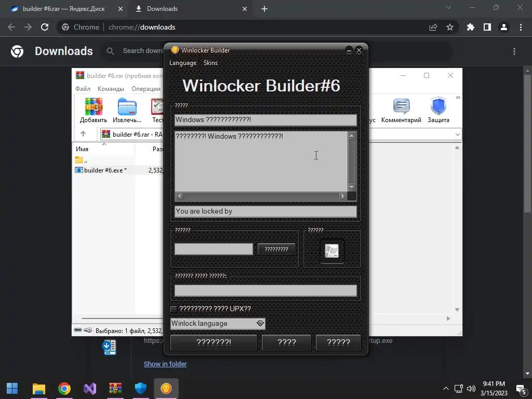Click the text area scroll left arrow
Viewport: 532px width, 399px height.
pos(179,196)
